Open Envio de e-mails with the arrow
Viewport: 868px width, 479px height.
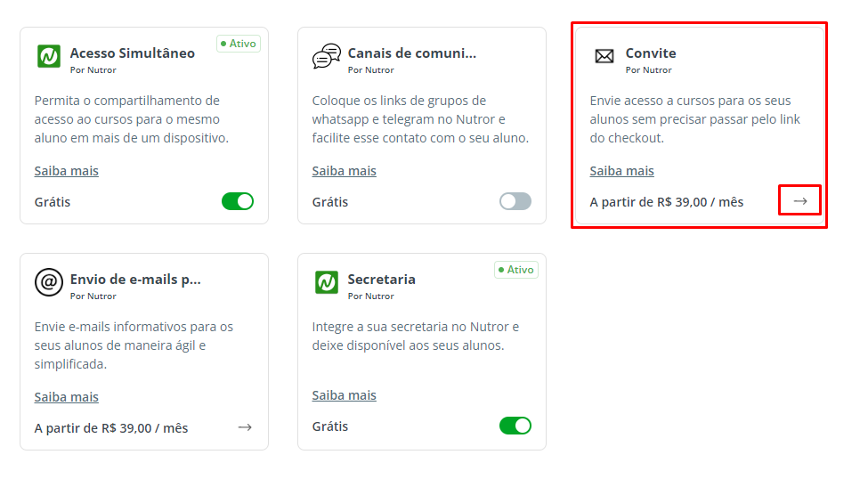[x=245, y=427]
